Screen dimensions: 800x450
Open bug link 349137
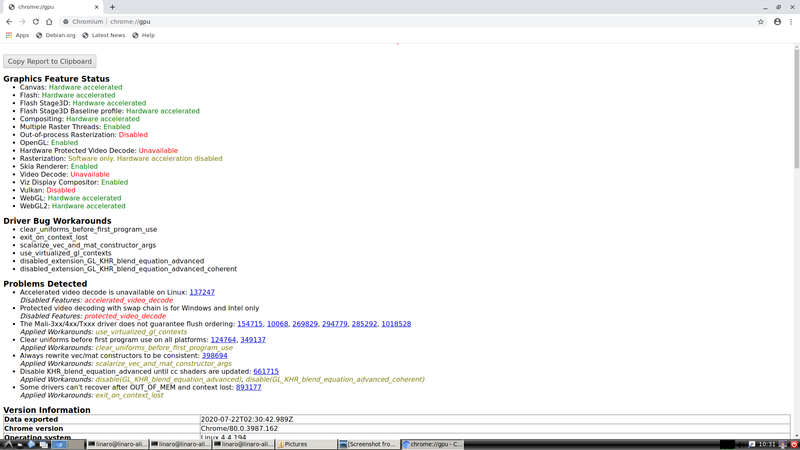coord(253,340)
